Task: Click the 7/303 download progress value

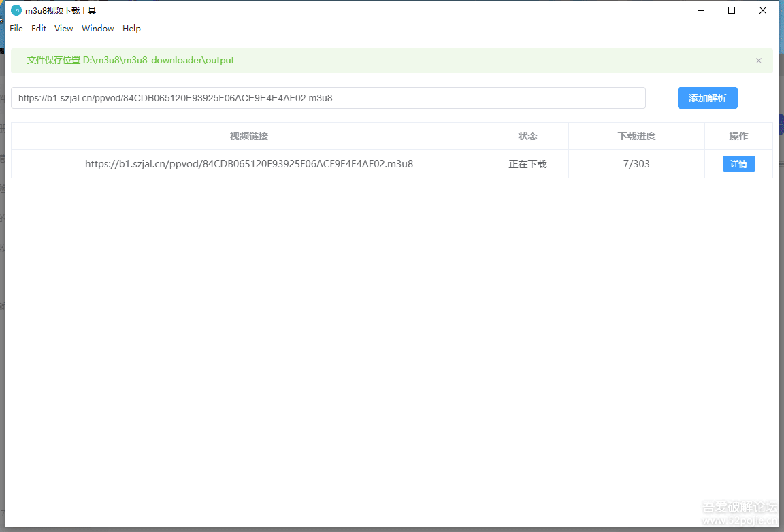Action: (x=636, y=164)
